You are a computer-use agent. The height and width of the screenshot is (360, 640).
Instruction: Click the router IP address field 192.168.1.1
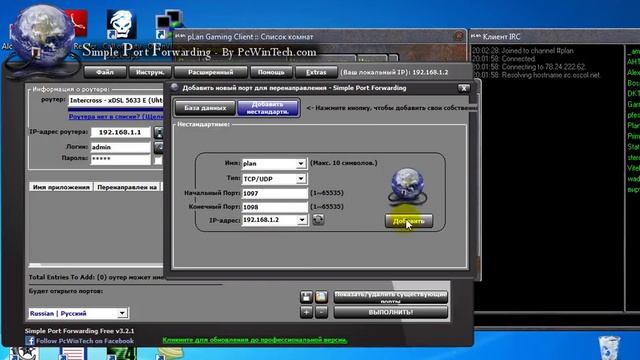tap(120, 132)
